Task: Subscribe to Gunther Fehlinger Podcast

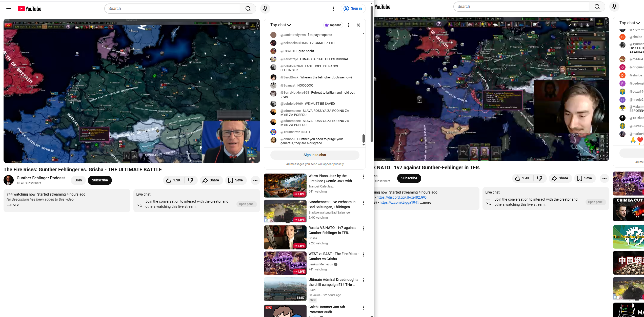Action: tap(100, 180)
